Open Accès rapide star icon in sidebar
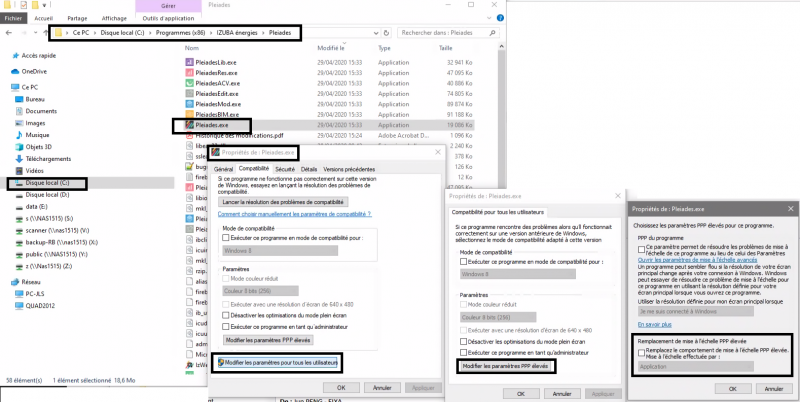This screenshot has height=402, width=800. coord(15,56)
